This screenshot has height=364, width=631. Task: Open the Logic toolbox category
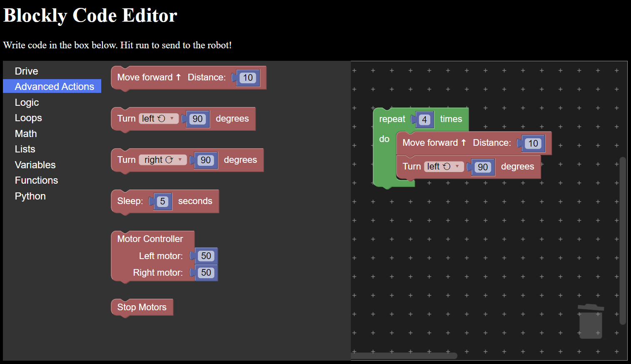coord(27,102)
